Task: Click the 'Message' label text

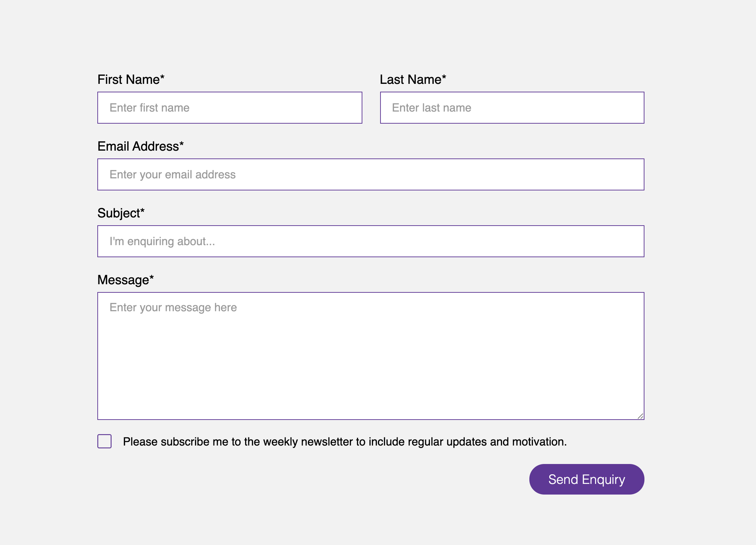Action: (x=123, y=280)
